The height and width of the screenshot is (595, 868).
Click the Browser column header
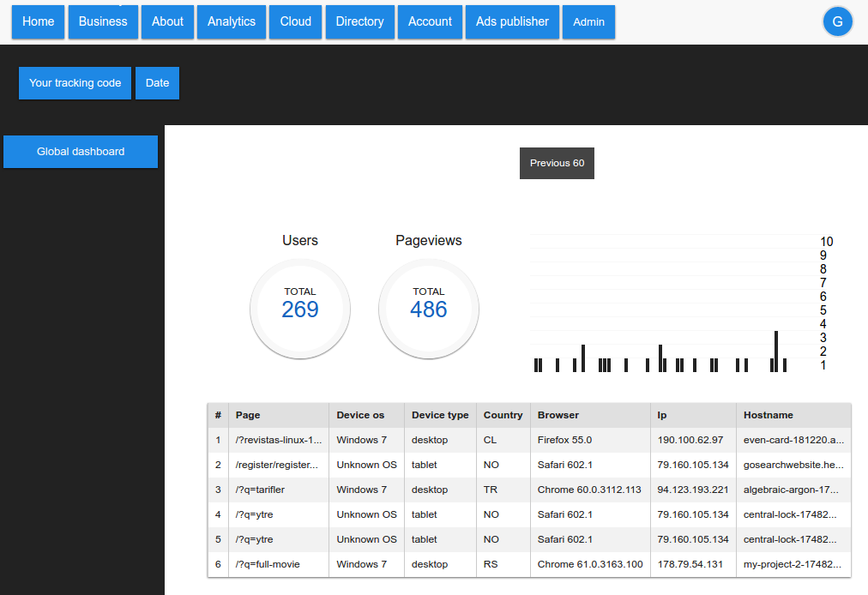pyautogui.click(x=558, y=415)
